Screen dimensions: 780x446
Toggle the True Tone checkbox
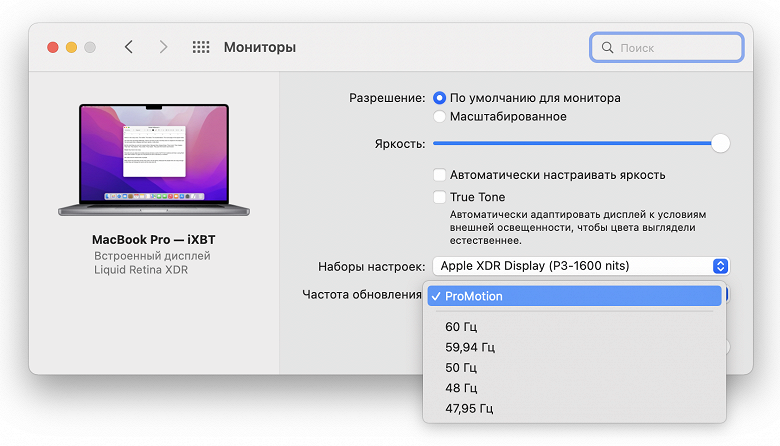(x=440, y=197)
